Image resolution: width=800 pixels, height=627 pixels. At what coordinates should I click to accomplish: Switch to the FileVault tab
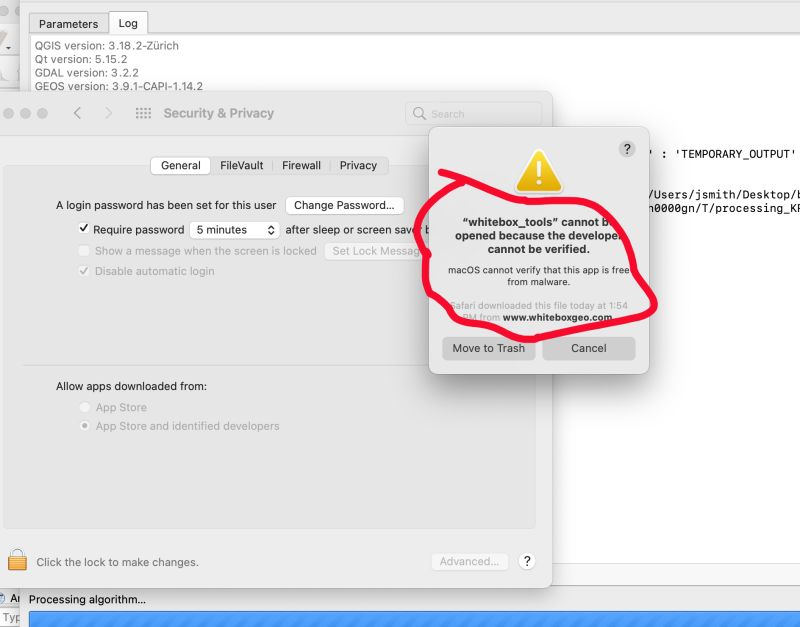[x=241, y=165]
